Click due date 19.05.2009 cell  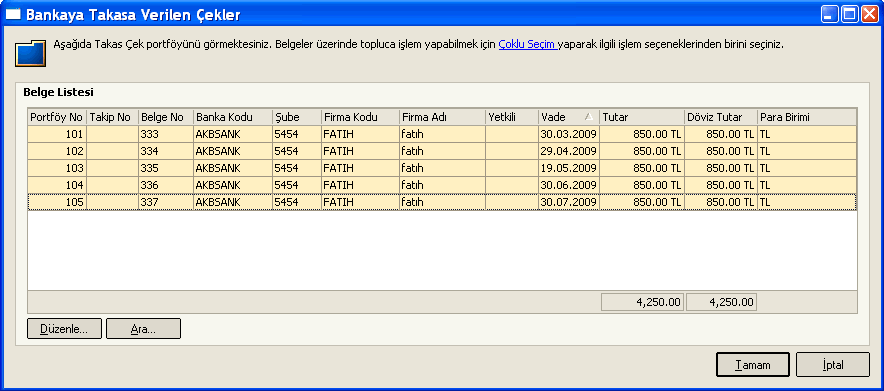[568, 168]
